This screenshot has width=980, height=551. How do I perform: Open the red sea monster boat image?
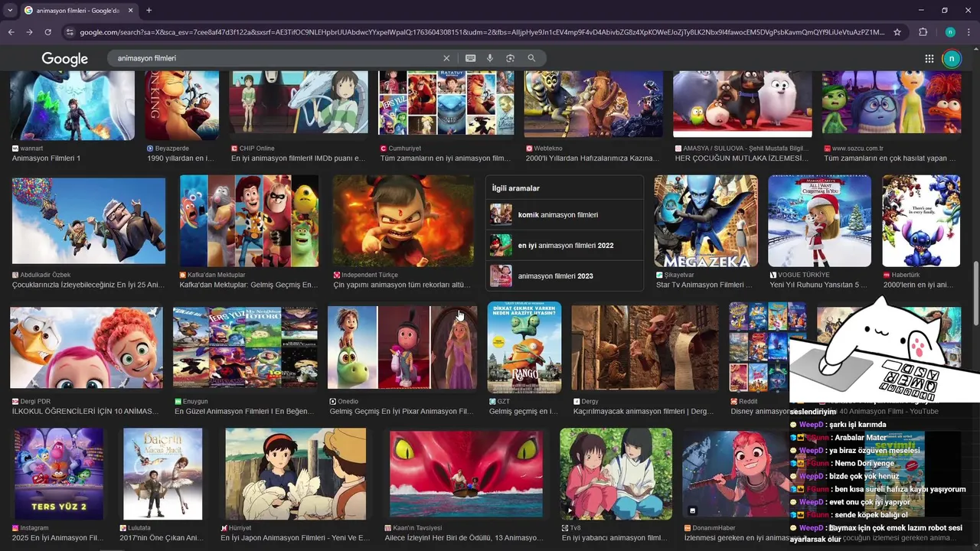(x=466, y=473)
